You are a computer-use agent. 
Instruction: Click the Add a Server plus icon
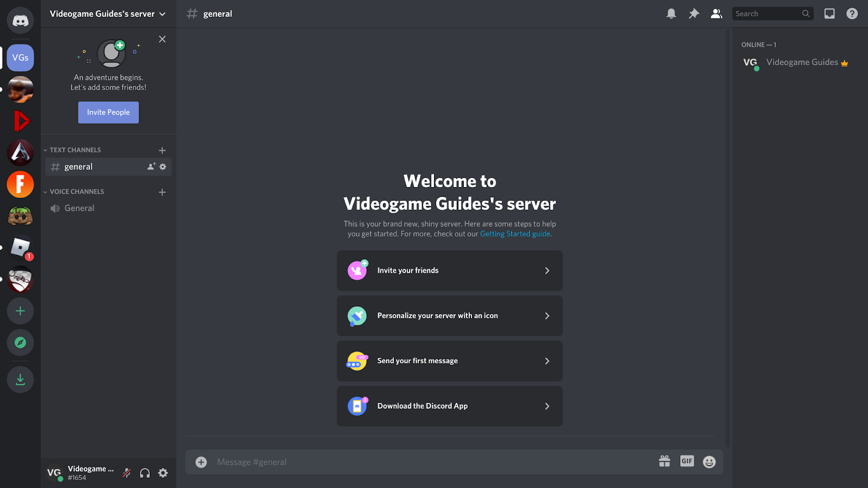point(20,311)
